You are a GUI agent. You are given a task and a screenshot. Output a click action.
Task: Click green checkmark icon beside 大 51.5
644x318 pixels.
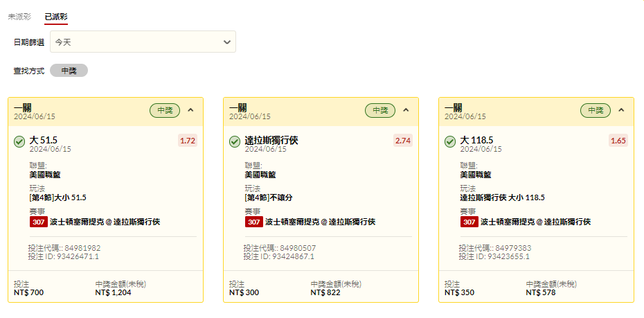point(19,142)
